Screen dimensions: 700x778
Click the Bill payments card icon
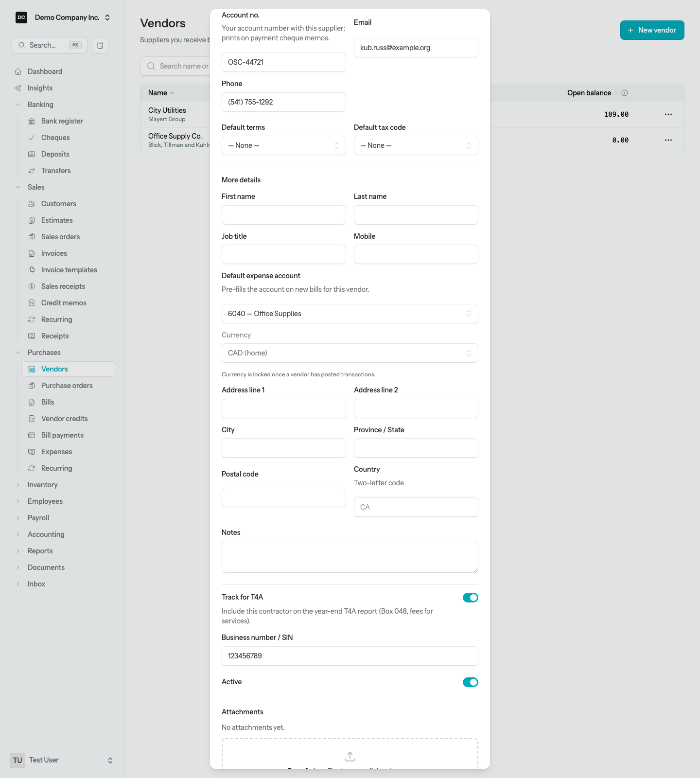click(32, 435)
